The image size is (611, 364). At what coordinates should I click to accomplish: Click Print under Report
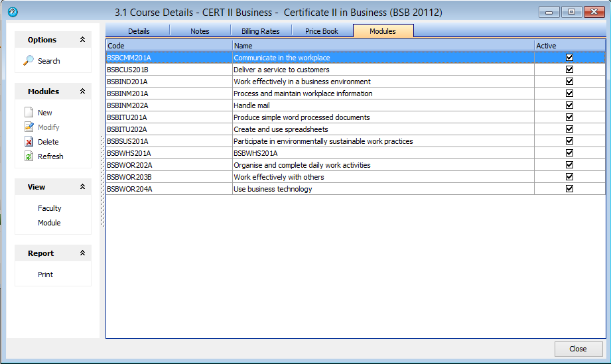point(46,274)
